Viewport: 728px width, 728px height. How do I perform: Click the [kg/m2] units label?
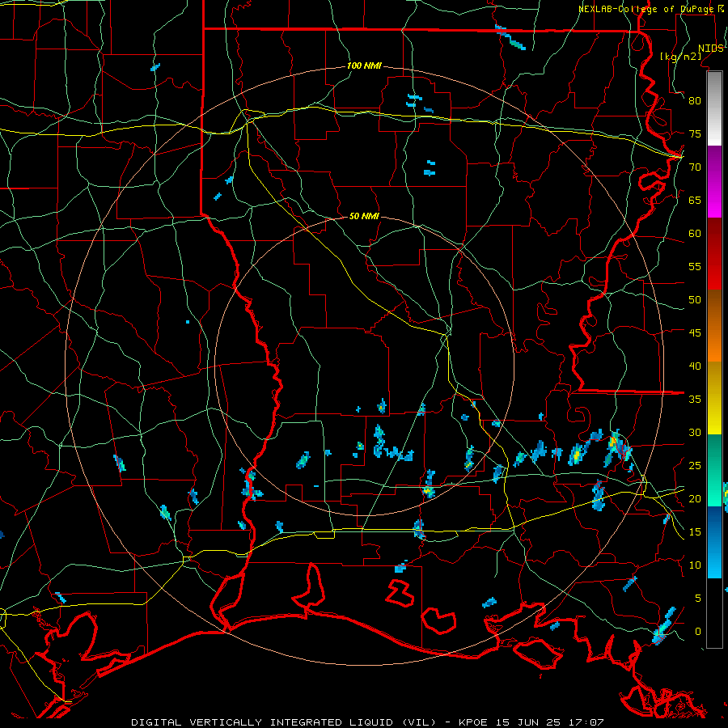click(680, 57)
